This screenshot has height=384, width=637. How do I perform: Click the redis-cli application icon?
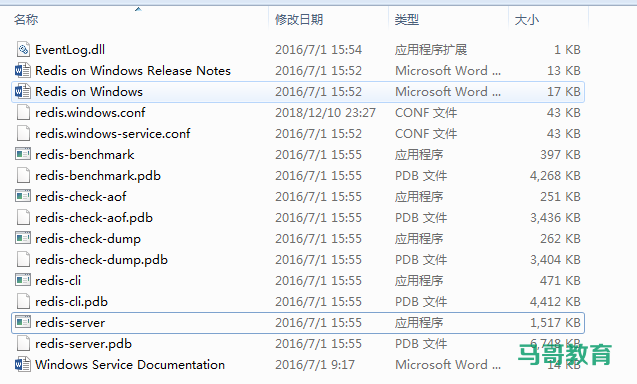[23, 280]
